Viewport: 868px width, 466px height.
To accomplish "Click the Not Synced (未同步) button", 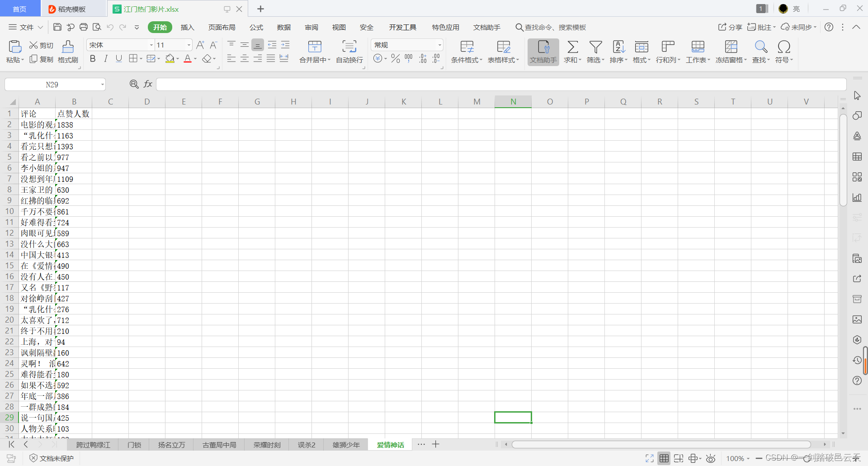I will 799,27.
